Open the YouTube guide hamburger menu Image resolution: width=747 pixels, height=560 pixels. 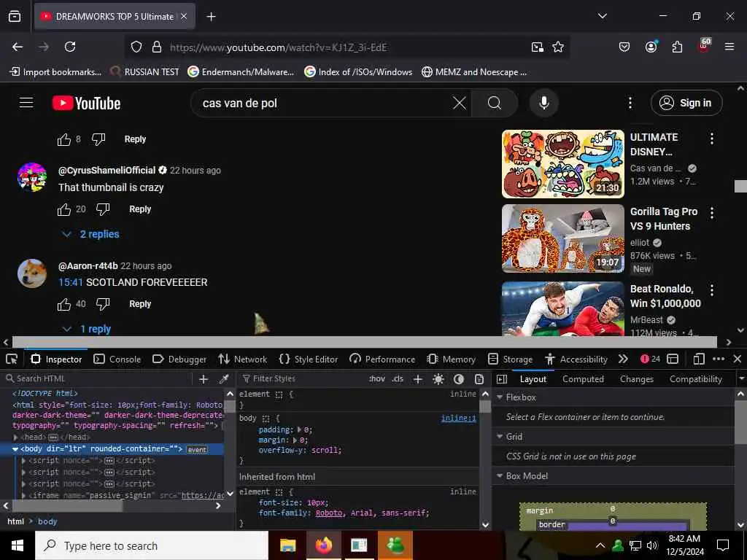[x=26, y=103]
